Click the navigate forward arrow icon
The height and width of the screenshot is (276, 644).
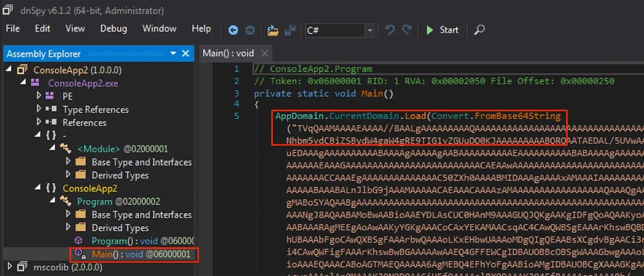(250, 30)
